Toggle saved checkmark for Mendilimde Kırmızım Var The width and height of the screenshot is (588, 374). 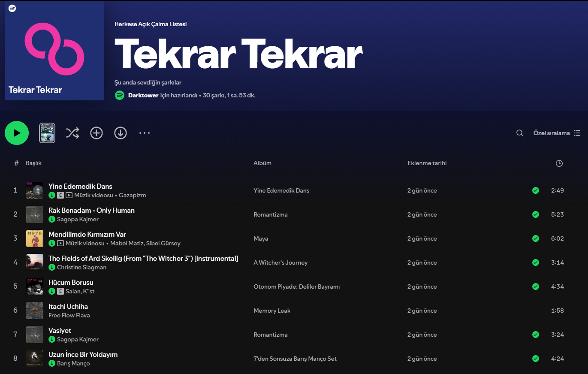[x=536, y=238]
